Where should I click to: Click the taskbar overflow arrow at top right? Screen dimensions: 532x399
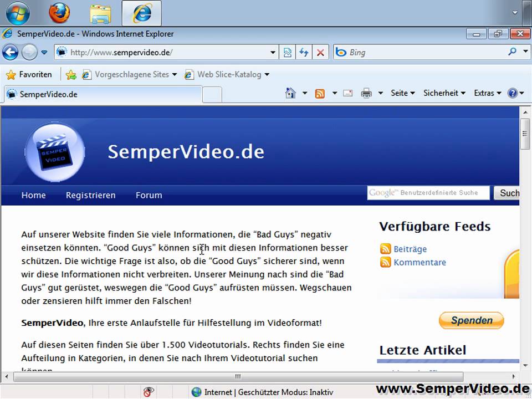coord(515,13)
